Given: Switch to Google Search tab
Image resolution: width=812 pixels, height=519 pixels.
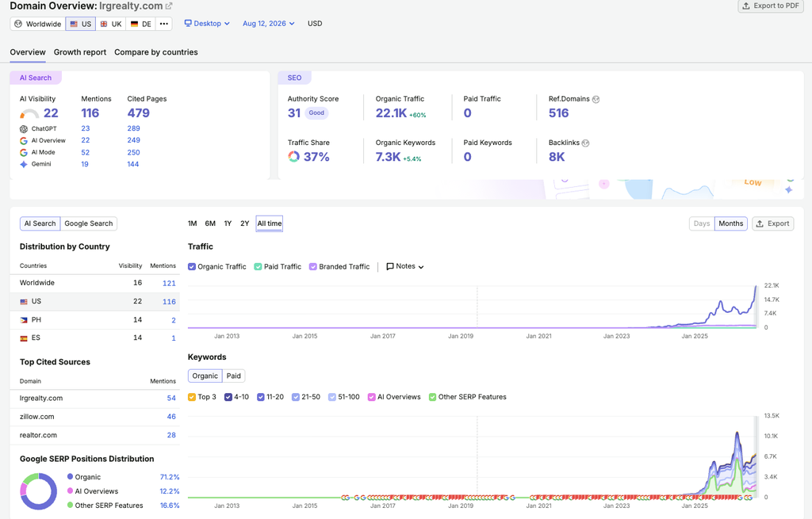Looking at the screenshot, I should coord(89,223).
